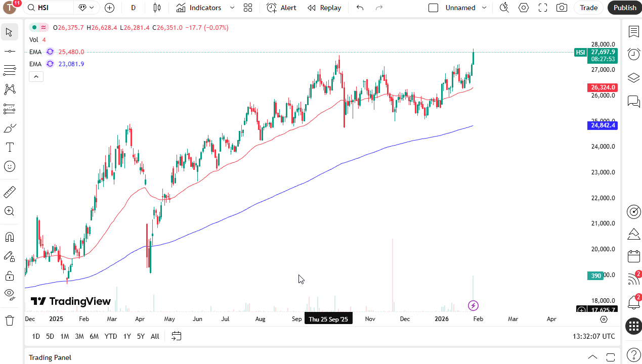Screen dimensions: 642x364
Task: Take a chart snapshot with camera icon
Action: click(562, 8)
